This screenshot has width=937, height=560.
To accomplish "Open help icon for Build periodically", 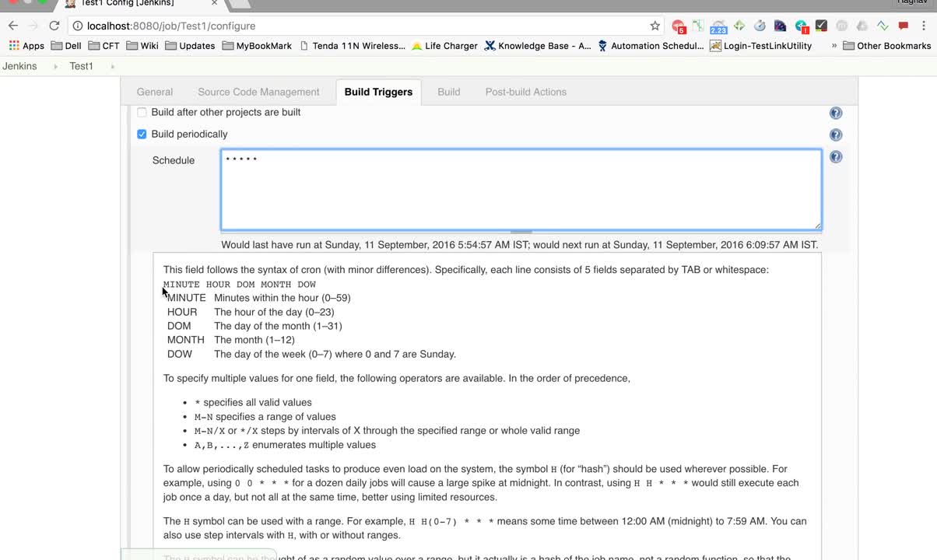I will coord(836,135).
